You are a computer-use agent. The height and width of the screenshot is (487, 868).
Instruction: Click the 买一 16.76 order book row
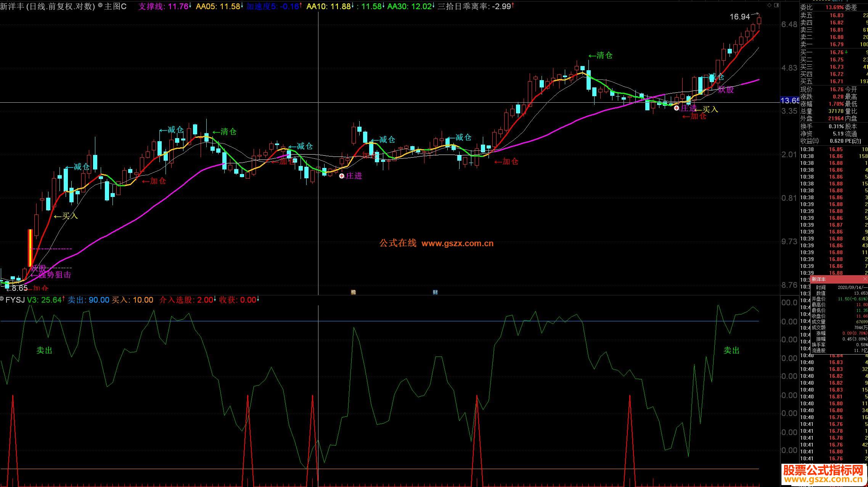click(834, 52)
